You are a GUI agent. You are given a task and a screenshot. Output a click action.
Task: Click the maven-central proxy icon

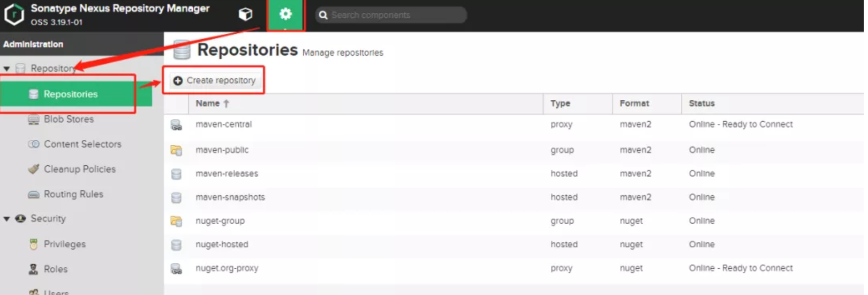click(x=176, y=126)
